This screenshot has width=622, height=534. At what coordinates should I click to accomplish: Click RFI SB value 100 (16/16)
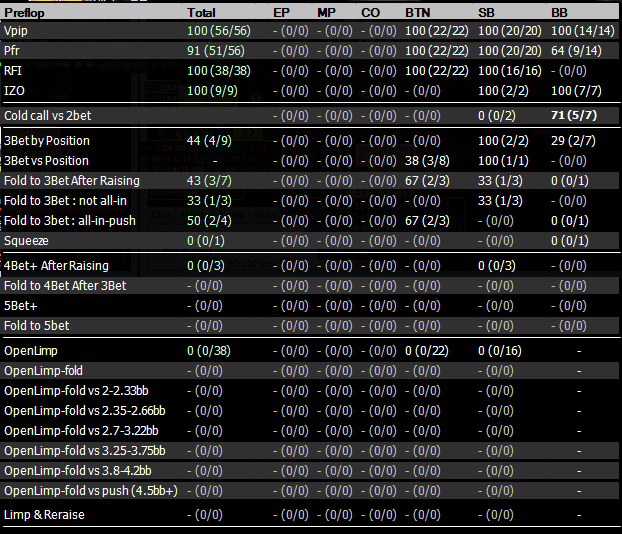click(x=510, y=71)
